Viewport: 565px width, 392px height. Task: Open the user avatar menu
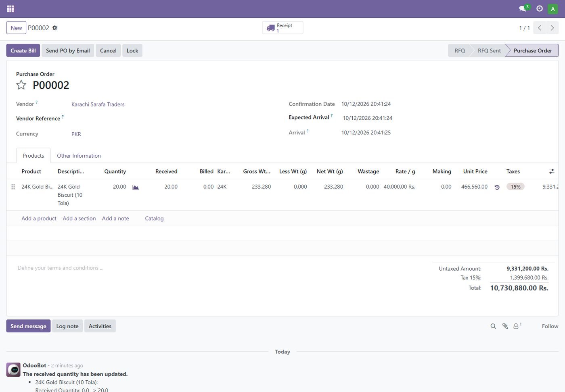(x=553, y=8)
